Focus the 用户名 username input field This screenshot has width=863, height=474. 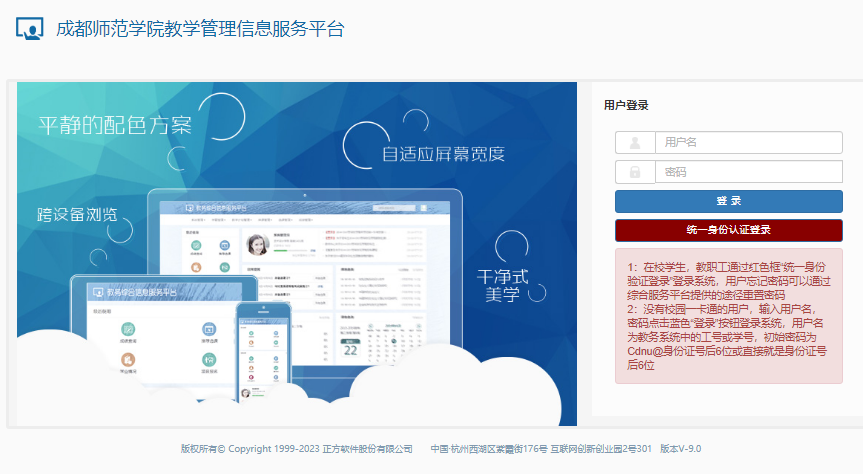click(x=748, y=143)
